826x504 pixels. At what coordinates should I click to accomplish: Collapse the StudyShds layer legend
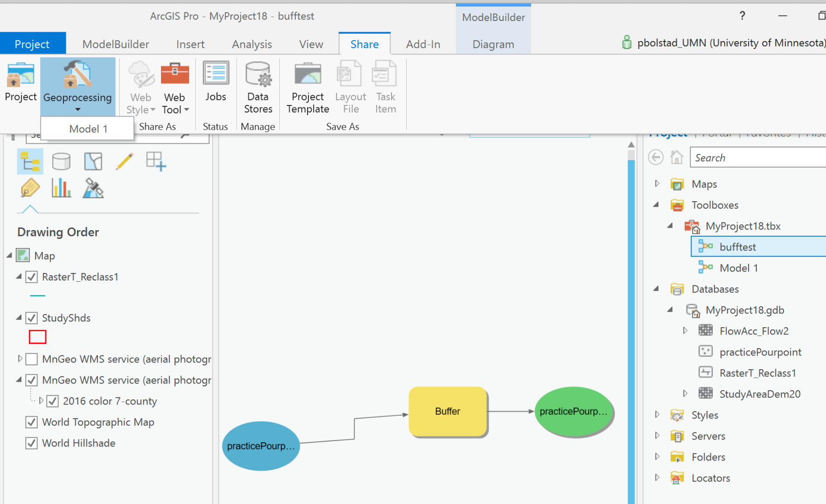19,317
